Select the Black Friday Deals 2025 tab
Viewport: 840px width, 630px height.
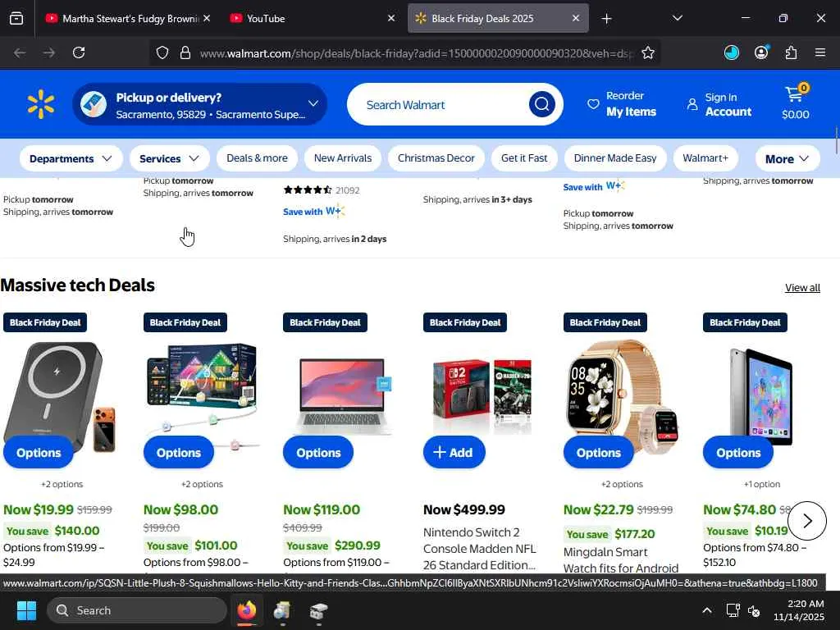coord(498,18)
